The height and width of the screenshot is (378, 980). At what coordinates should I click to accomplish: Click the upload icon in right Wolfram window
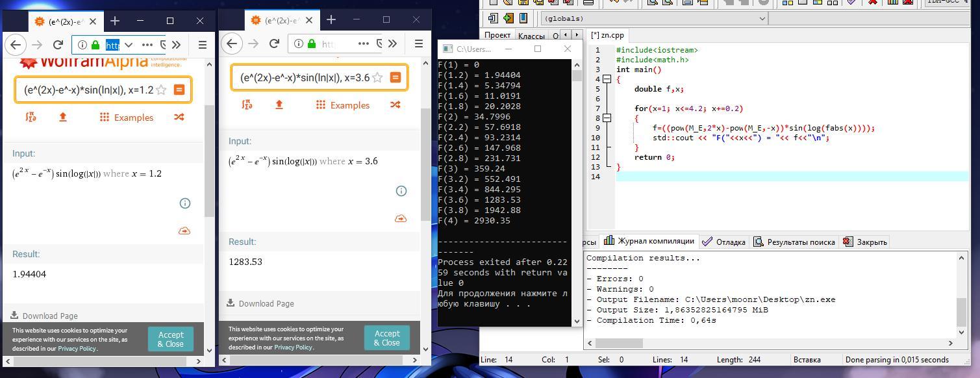tap(279, 105)
